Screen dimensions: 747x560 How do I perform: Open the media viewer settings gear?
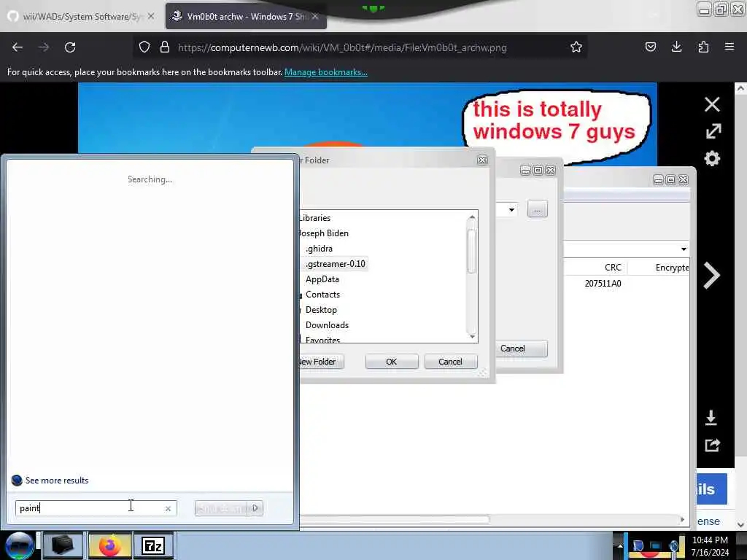pyautogui.click(x=712, y=158)
